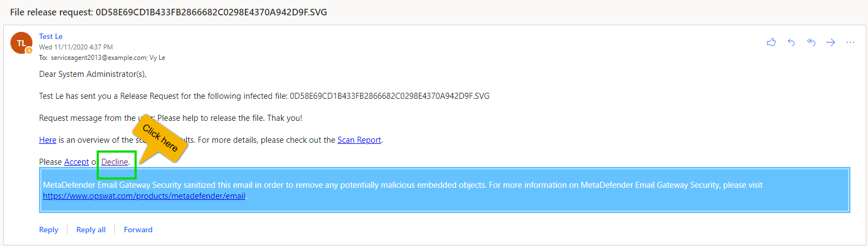This screenshot has width=868, height=246.
Task: Click the TL sender avatar
Action: tap(21, 43)
